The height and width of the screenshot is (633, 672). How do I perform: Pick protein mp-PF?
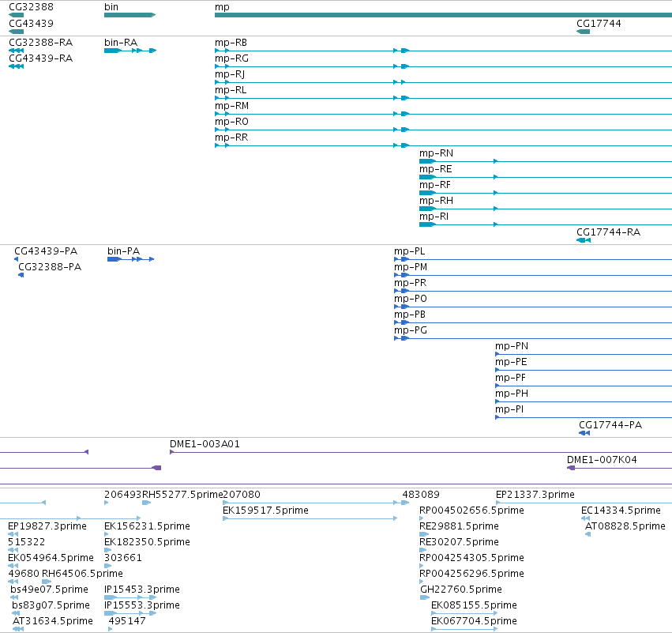click(x=510, y=378)
